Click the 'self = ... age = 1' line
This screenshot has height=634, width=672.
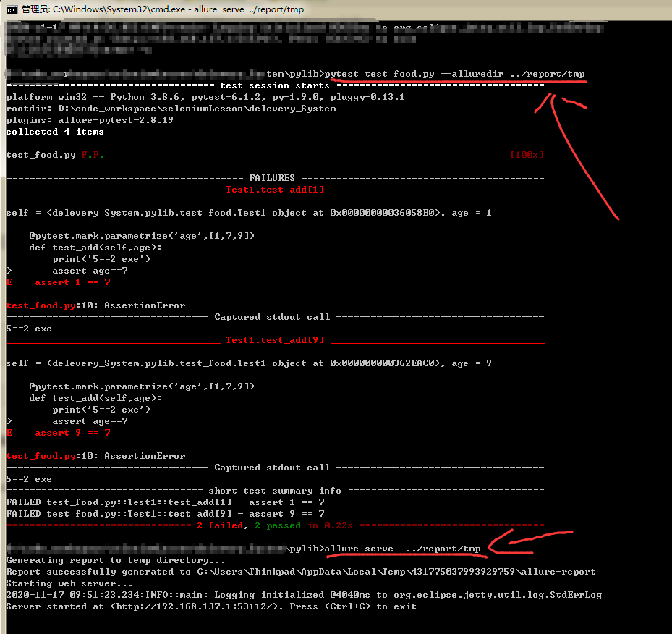pyautogui.click(x=249, y=213)
